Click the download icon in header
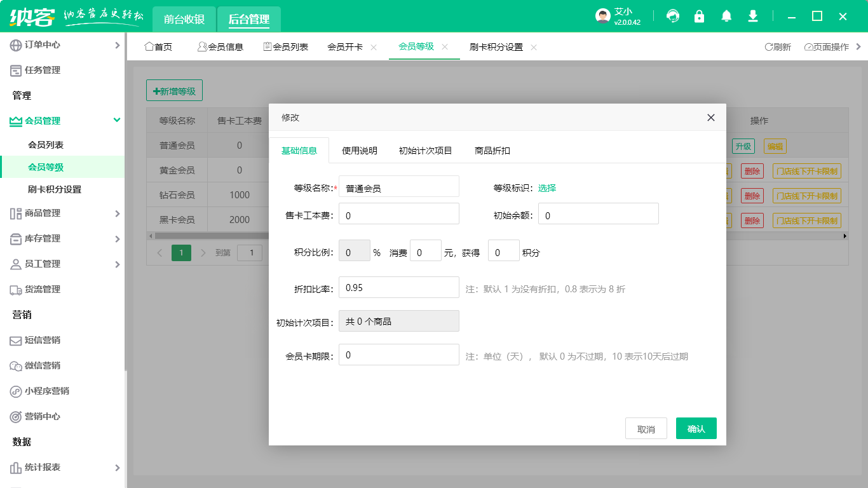Viewport: 868px width, 488px height. point(753,17)
